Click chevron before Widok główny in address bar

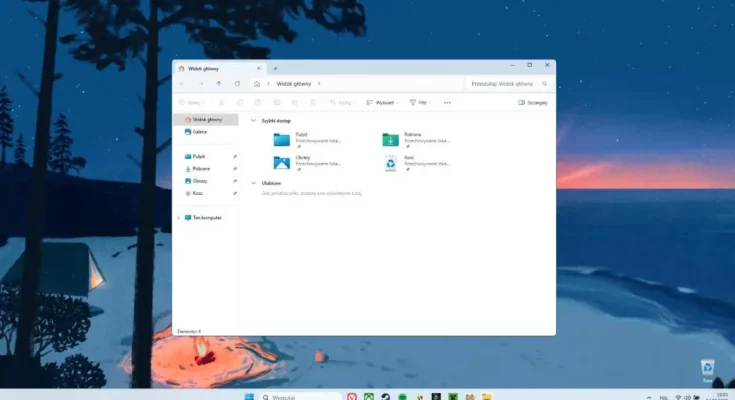[268, 84]
